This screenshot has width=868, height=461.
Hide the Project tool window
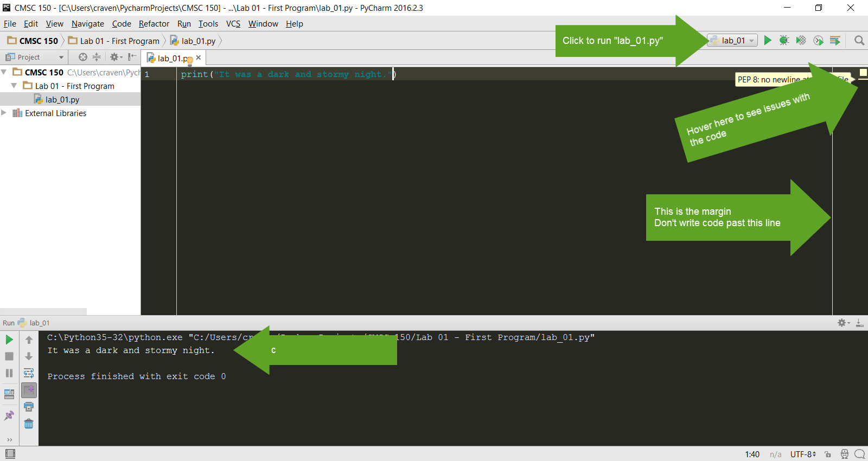coord(132,57)
